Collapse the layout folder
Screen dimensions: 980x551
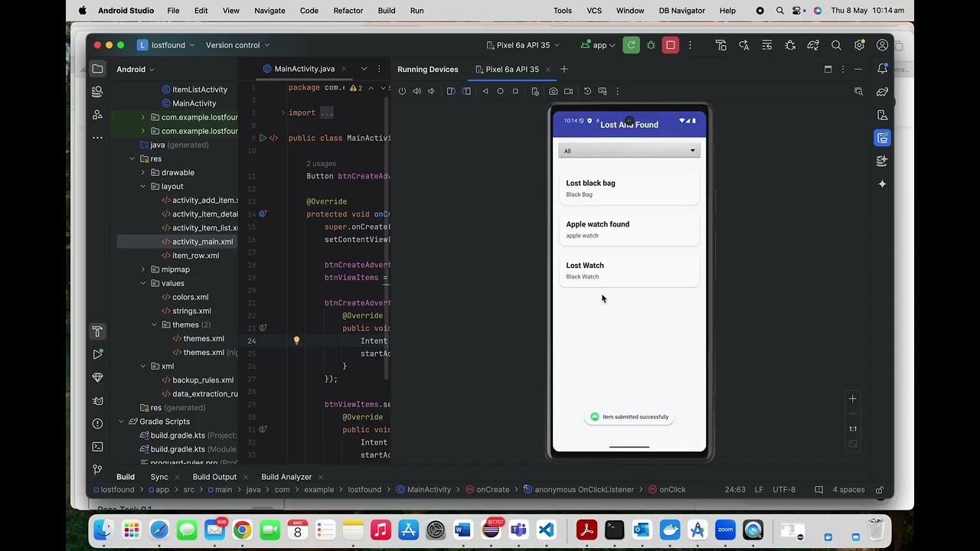(142, 187)
